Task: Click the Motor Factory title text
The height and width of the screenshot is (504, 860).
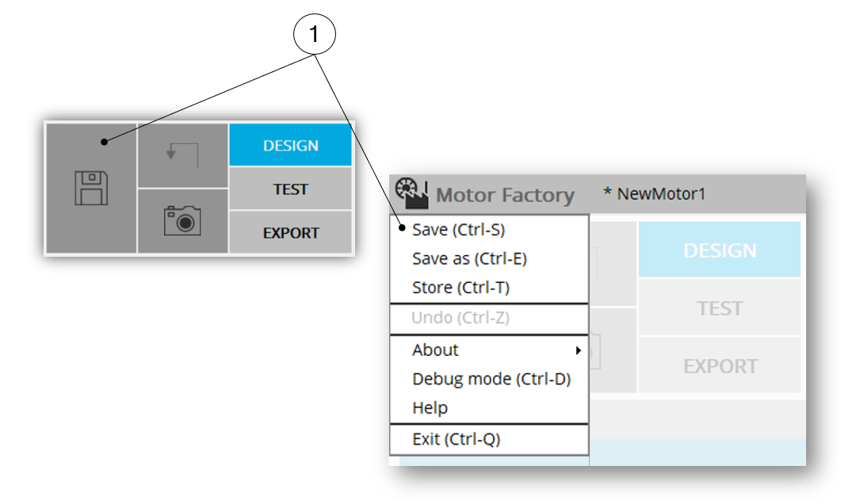Action: tap(505, 194)
